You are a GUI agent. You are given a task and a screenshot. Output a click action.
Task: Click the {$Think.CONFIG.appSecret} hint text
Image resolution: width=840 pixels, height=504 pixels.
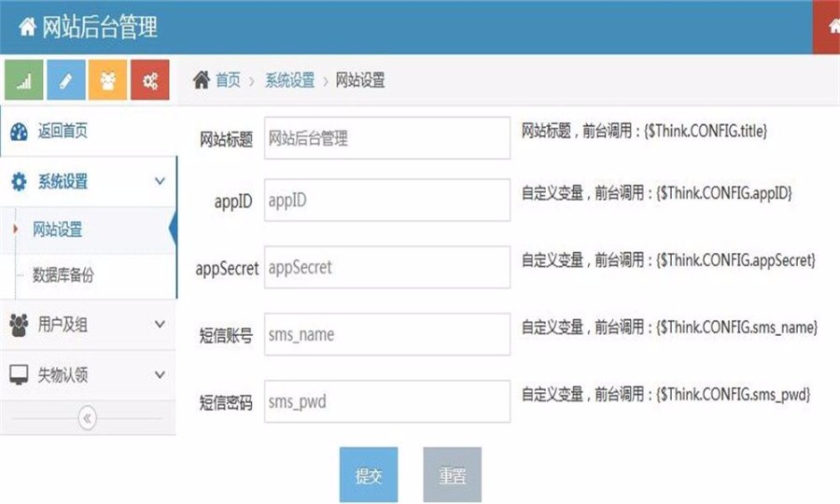[736, 260]
